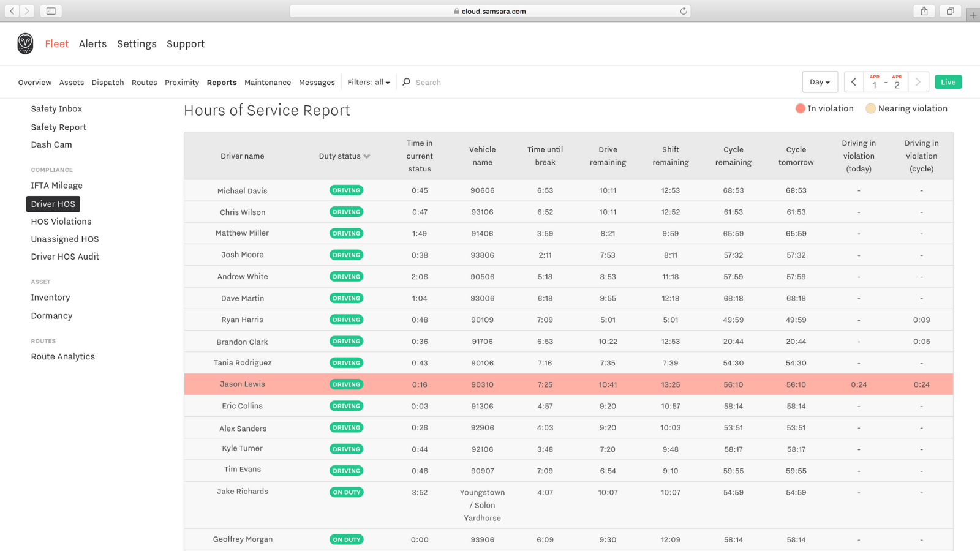Click the Nearing violation yellow legend dot
This screenshot has height=551, width=980.
click(x=870, y=108)
